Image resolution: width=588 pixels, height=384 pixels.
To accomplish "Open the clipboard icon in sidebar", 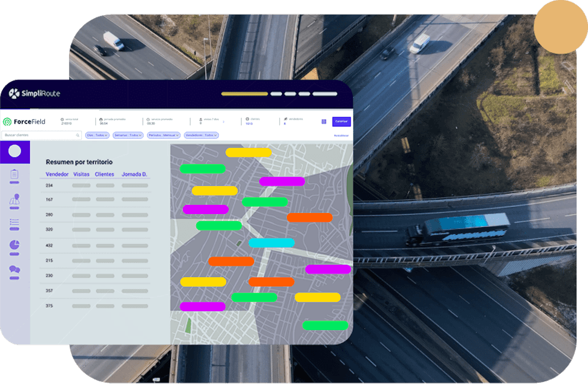I will click(14, 174).
